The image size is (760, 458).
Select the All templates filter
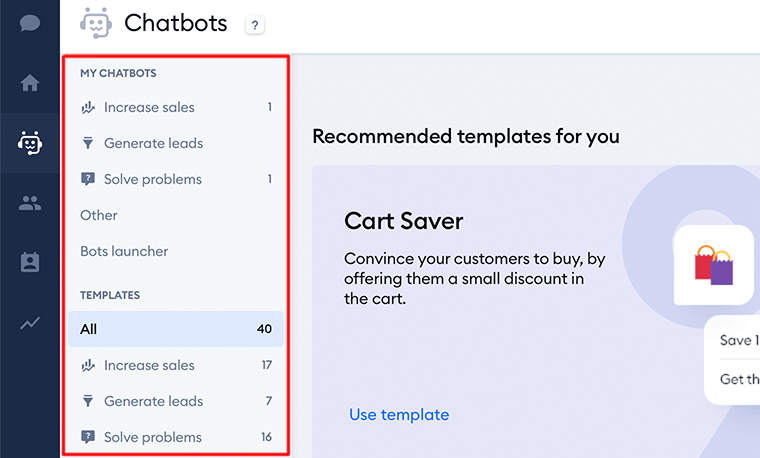pos(175,329)
